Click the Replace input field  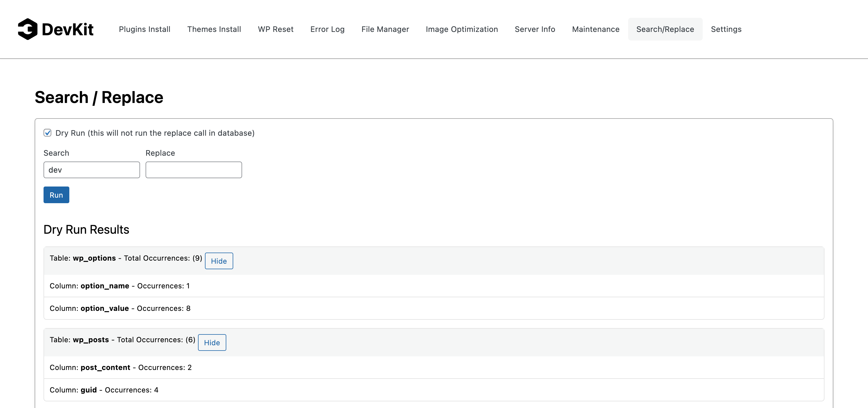194,170
